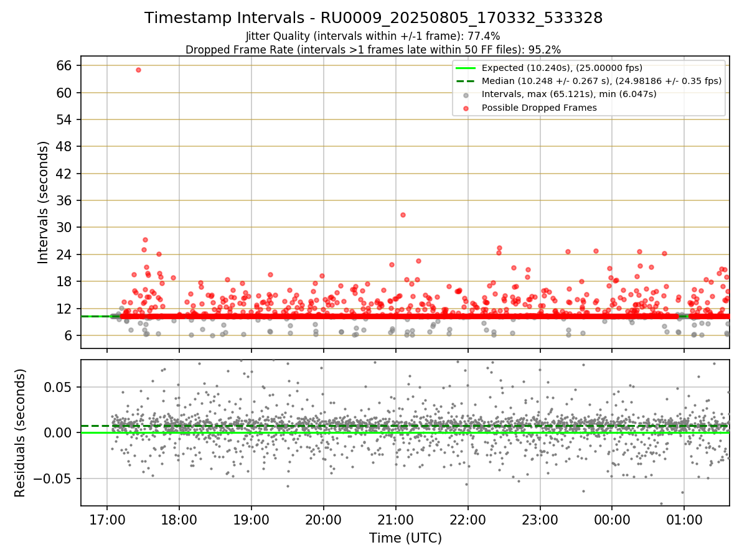Screen dimensions: 747x560
Task: Click the red outlier point near 33 seconds
Action: coord(403,215)
